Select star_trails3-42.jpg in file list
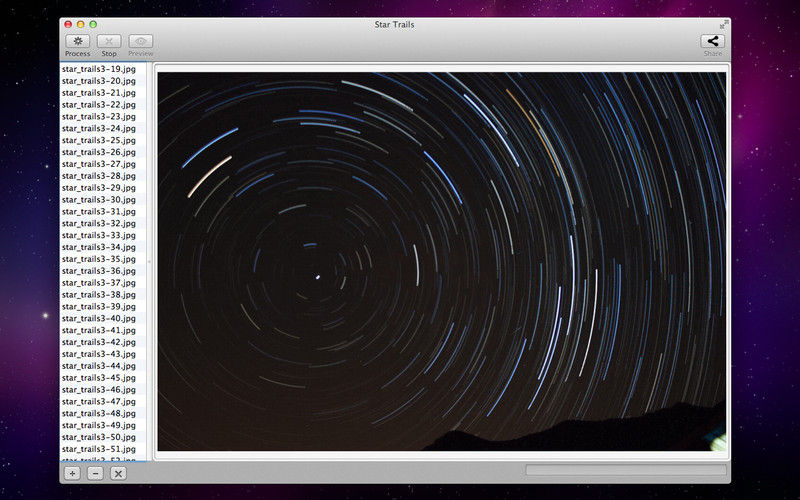This screenshot has width=800, height=500. point(103,342)
